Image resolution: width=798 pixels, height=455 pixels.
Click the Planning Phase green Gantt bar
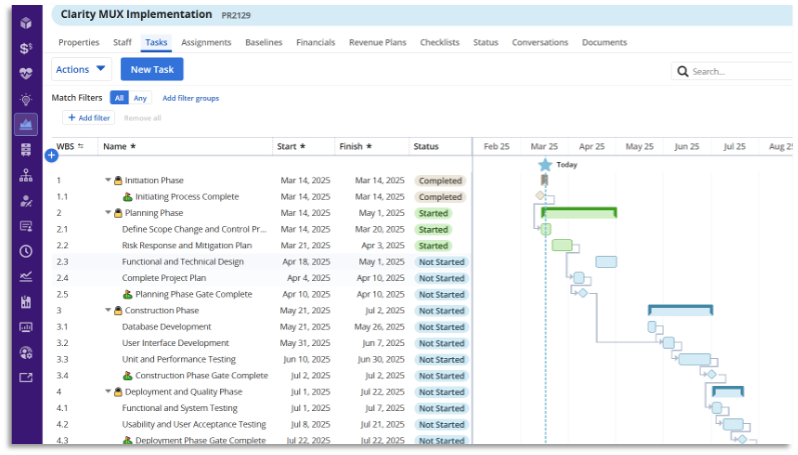[579, 213]
